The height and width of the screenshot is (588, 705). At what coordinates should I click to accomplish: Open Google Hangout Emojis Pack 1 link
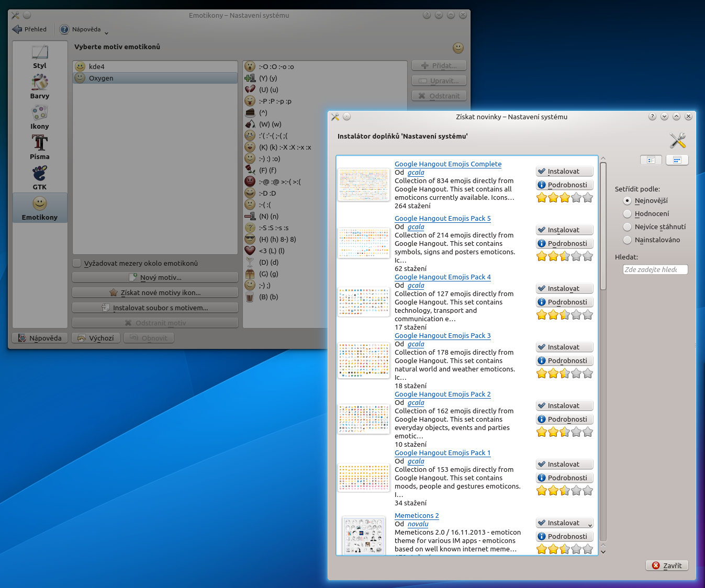tap(443, 453)
